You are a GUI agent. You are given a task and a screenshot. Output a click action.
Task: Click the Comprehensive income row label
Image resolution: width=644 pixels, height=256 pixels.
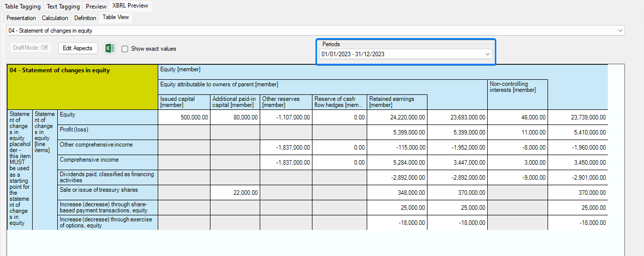pyautogui.click(x=108, y=162)
